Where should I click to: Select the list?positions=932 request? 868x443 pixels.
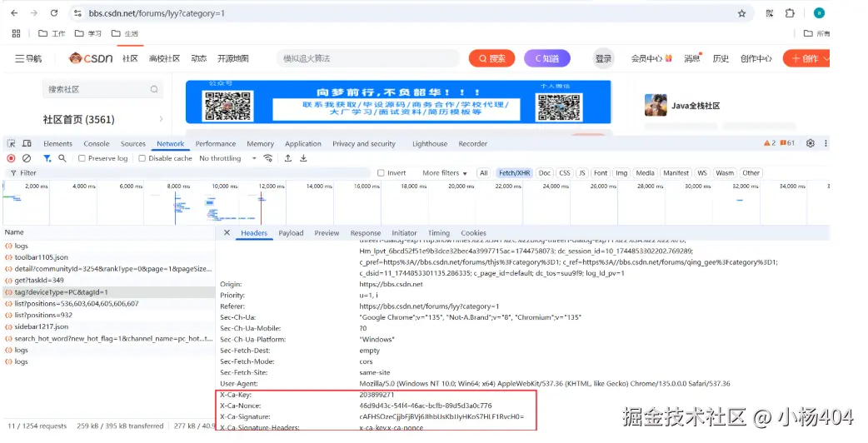coord(43,316)
